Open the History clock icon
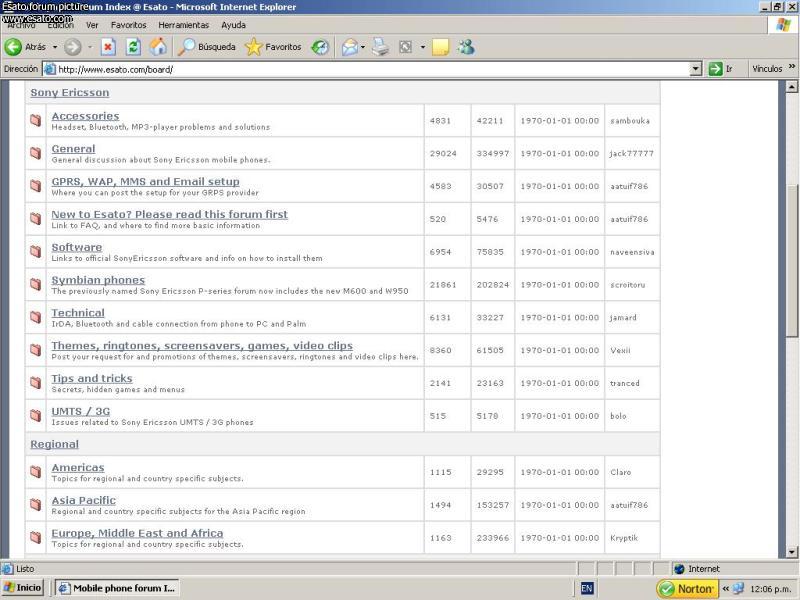800x600 pixels. pyautogui.click(x=320, y=47)
